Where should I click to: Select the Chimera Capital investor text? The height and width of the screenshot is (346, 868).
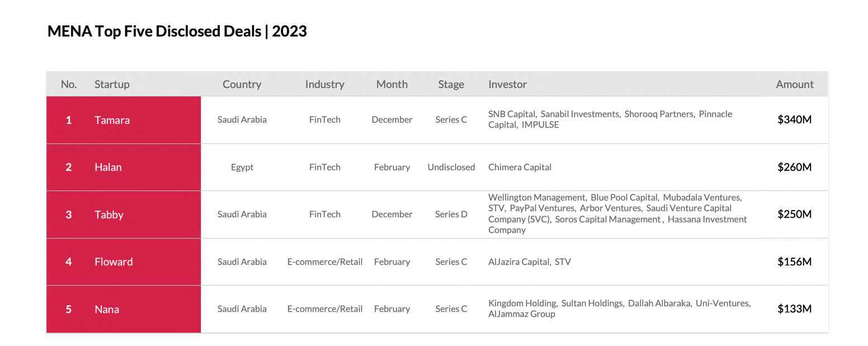[520, 167]
